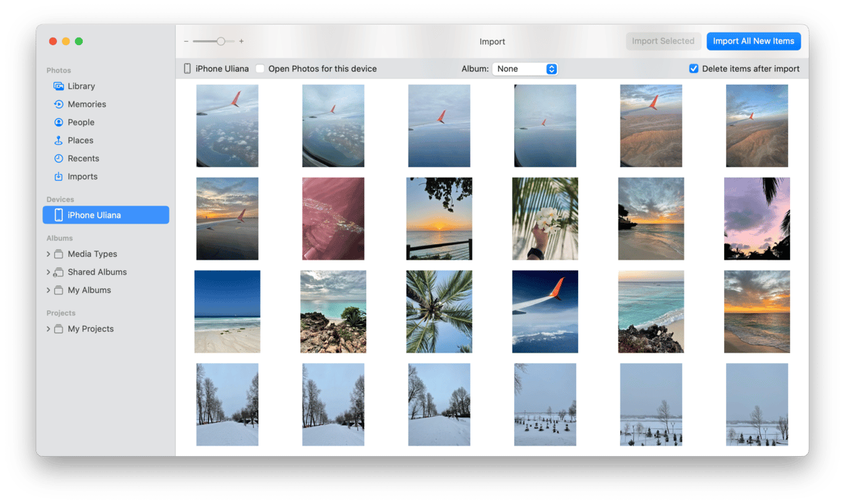
Task: Click the zoom-in plus icon
Action: pyautogui.click(x=241, y=42)
